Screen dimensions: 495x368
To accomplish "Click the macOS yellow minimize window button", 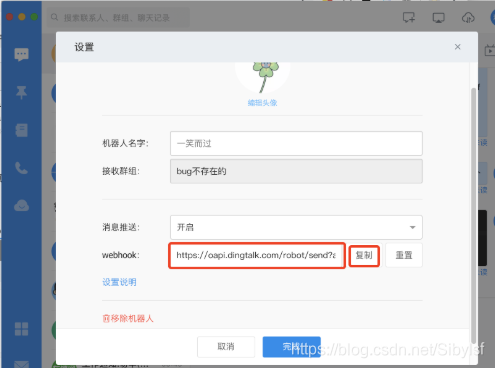I will (x=22, y=17).
